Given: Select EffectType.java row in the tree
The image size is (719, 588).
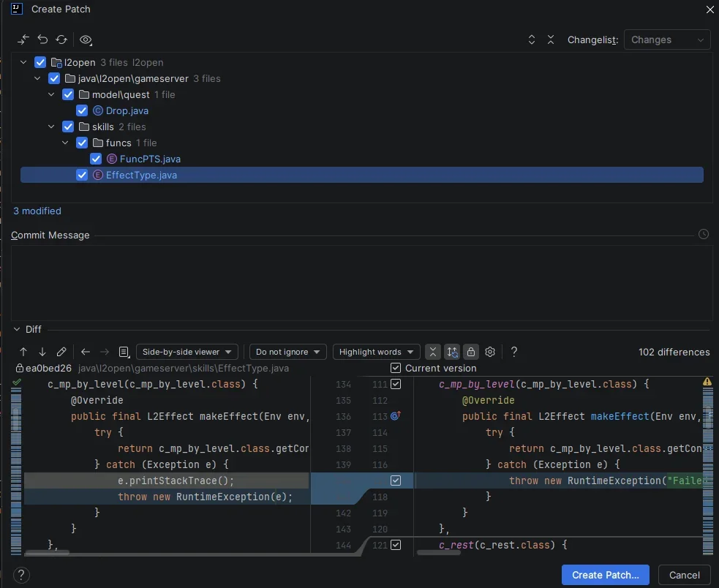Looking at the screenshot, I should 362,175.
